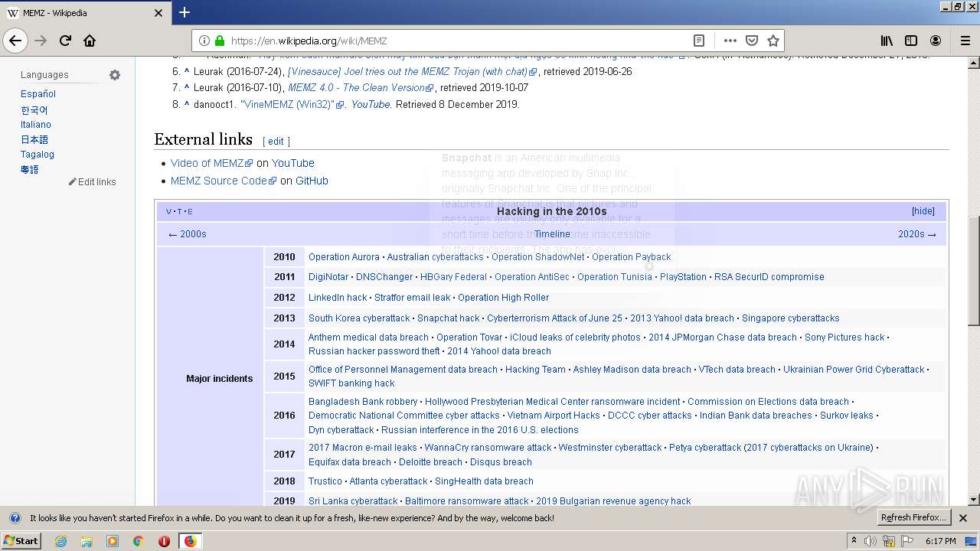Click the system clock 6:17 PM
The width and height of the screenshot is (980, 551).
[x=940, y=541]
